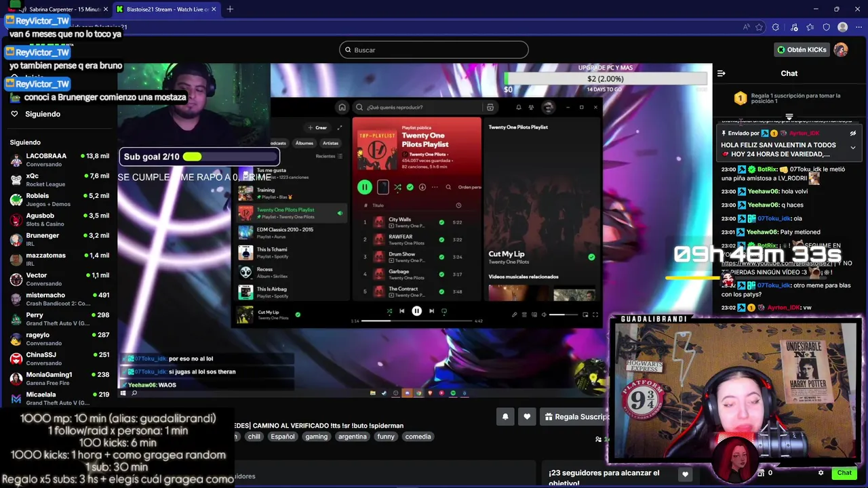The image size is (868, 488).
Task: Toggle saved check for Drum Show track
Action: click(x=441, y=257)
